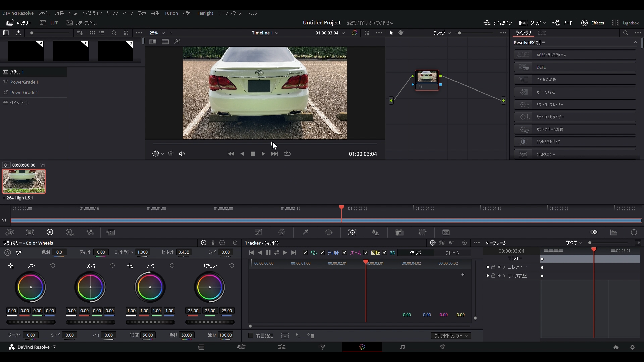Open the Curves palette icon

pos(258,232)
